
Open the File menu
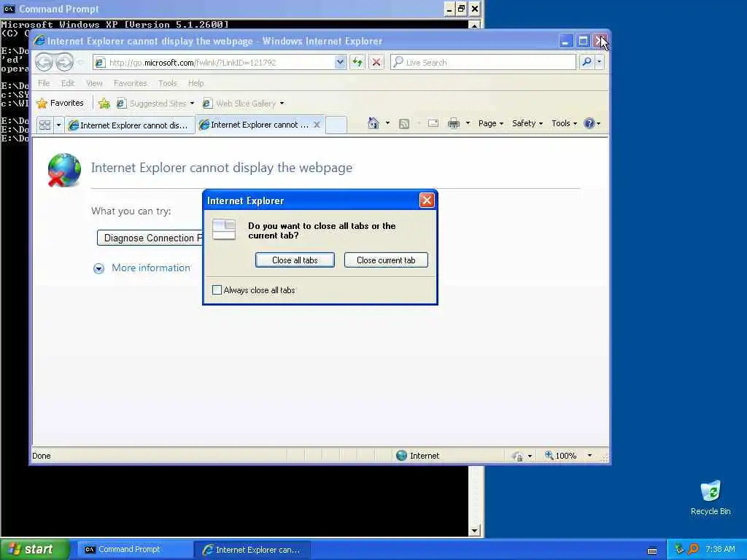(x=44, y=83)
